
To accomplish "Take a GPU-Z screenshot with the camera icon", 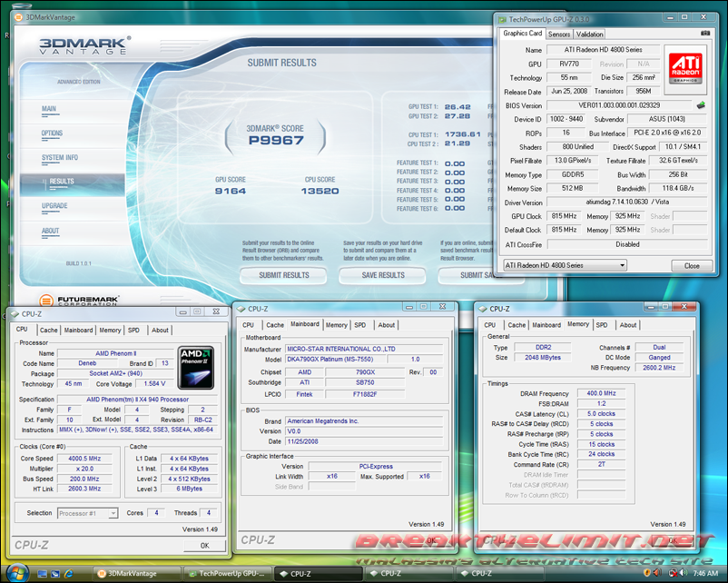I will coord(704,34).
